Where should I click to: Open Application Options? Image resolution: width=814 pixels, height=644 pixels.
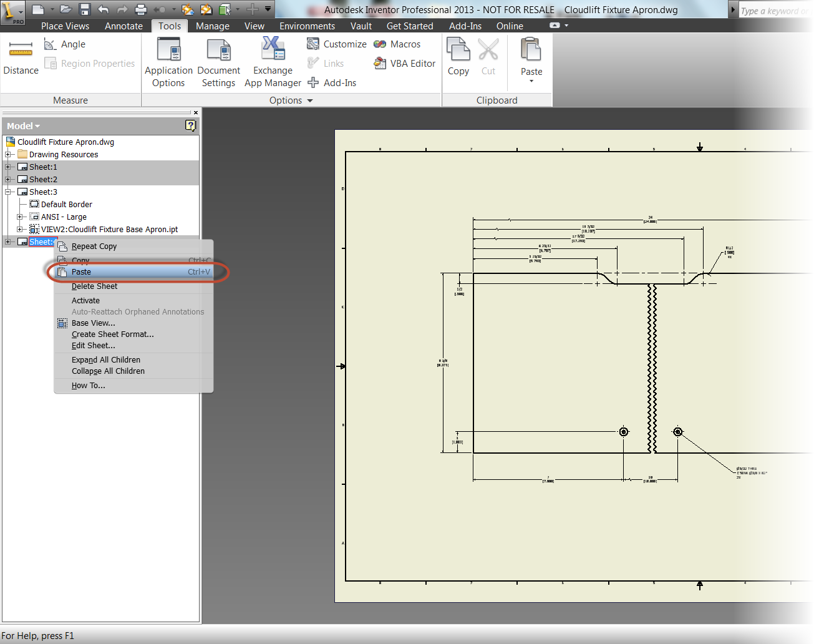coord(168,62)
